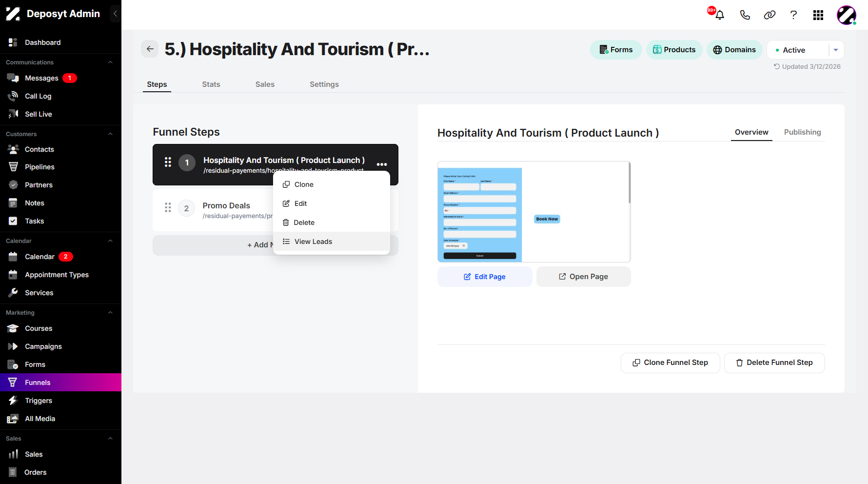Click the Edit Page button

tap(485, 277)
